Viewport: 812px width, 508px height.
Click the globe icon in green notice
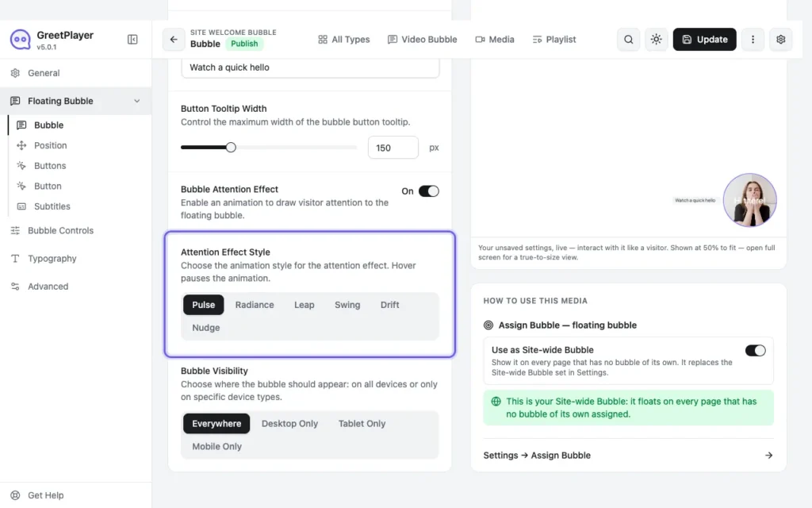click(496, 402)
